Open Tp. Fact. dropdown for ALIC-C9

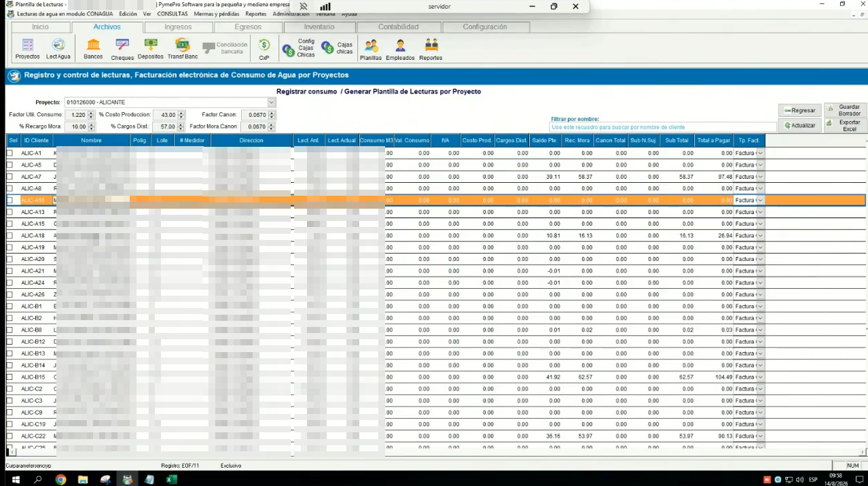[x=761, y=413]
